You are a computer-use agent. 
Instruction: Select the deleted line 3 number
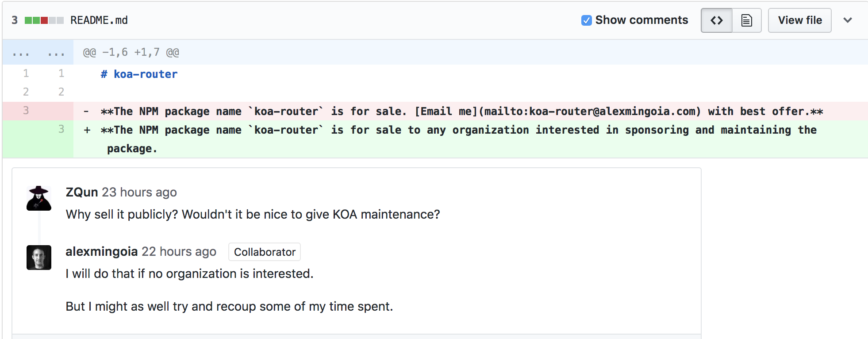26,111
